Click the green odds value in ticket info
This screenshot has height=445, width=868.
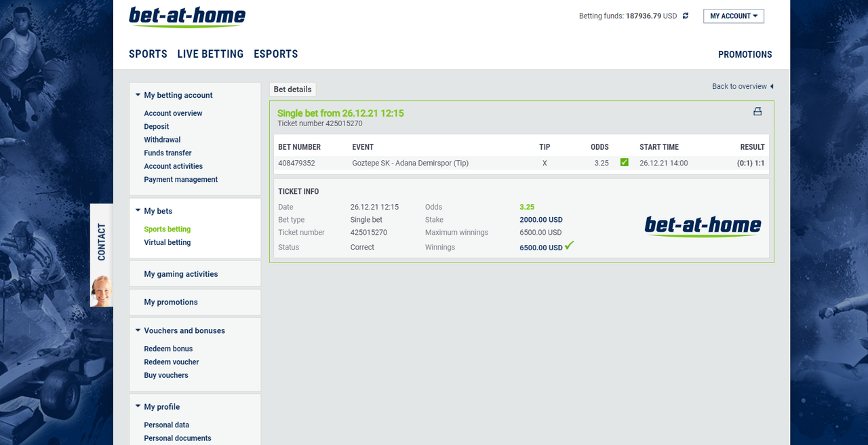coord(527,207)
